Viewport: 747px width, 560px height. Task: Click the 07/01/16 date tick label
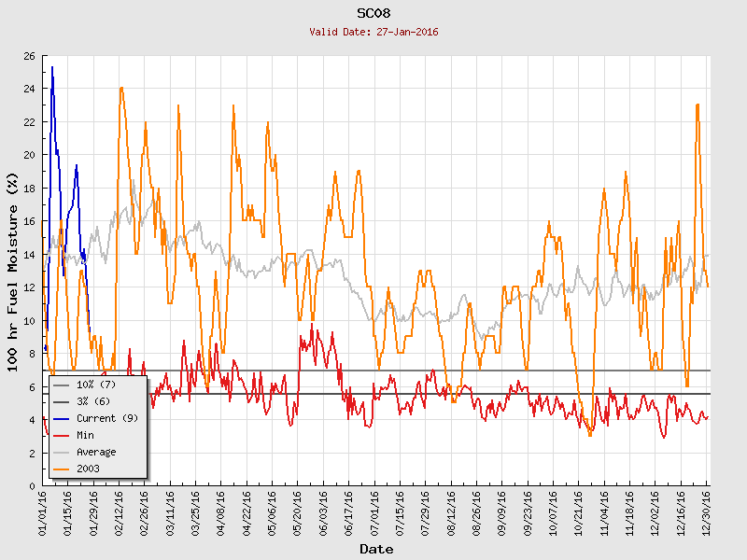375,512
